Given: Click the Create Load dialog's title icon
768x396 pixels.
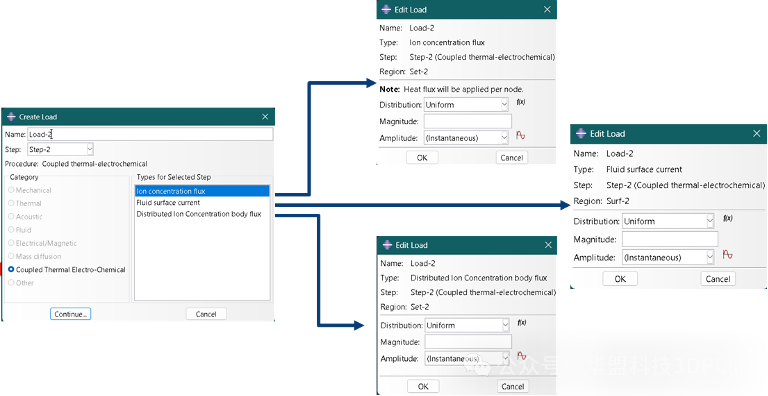Looking at the screenshot, I should [11, 117].
